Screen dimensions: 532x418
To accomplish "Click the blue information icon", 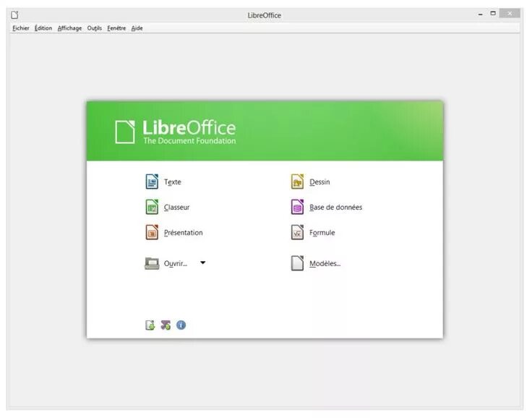I will tap(181, 325).
